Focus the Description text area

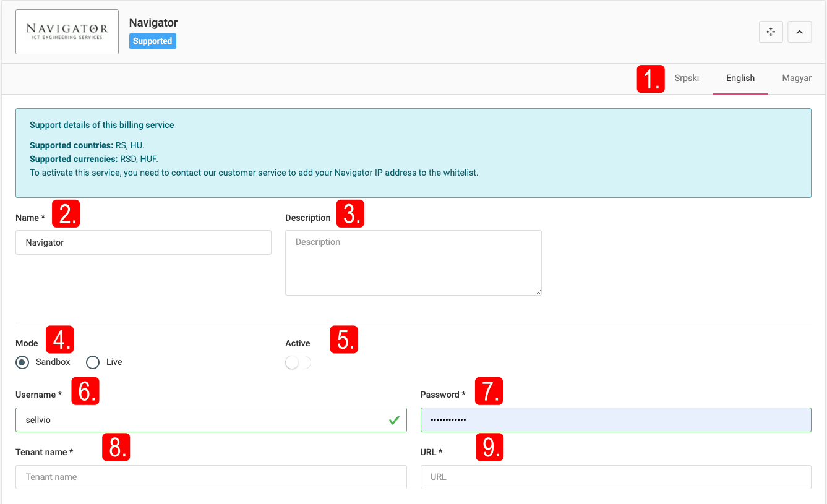pyautogui.click(x=413, y=262)
